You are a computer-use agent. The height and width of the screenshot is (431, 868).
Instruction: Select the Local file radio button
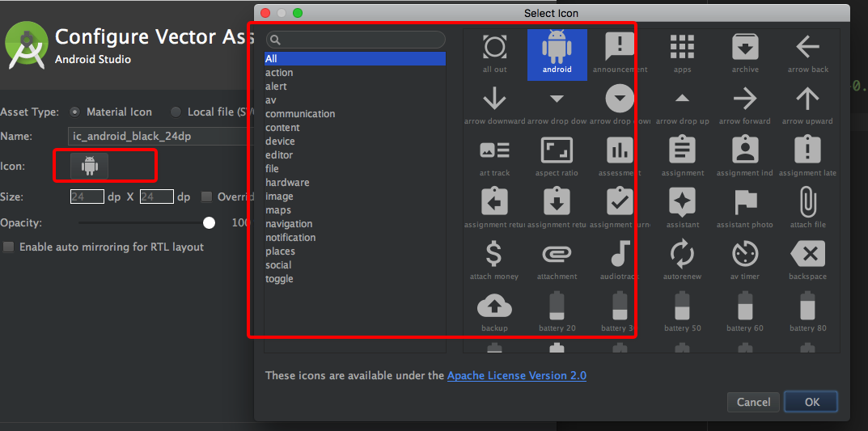tap(176, 112)
